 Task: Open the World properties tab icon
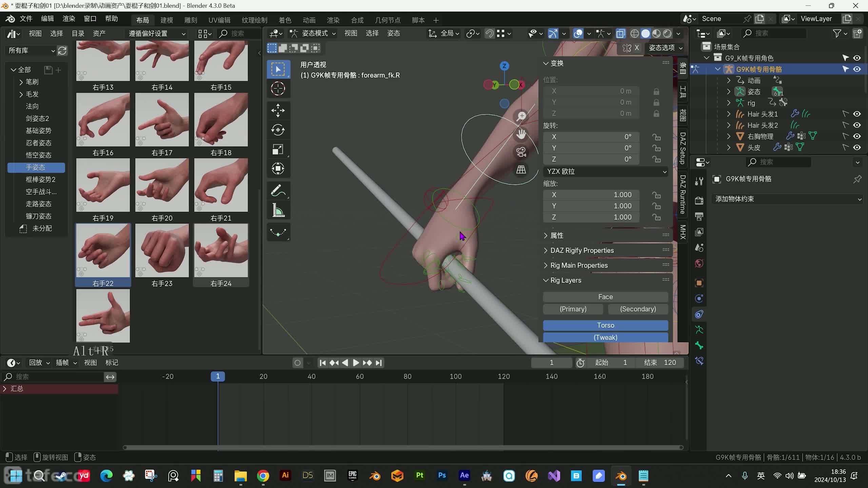tap(699, 263)
